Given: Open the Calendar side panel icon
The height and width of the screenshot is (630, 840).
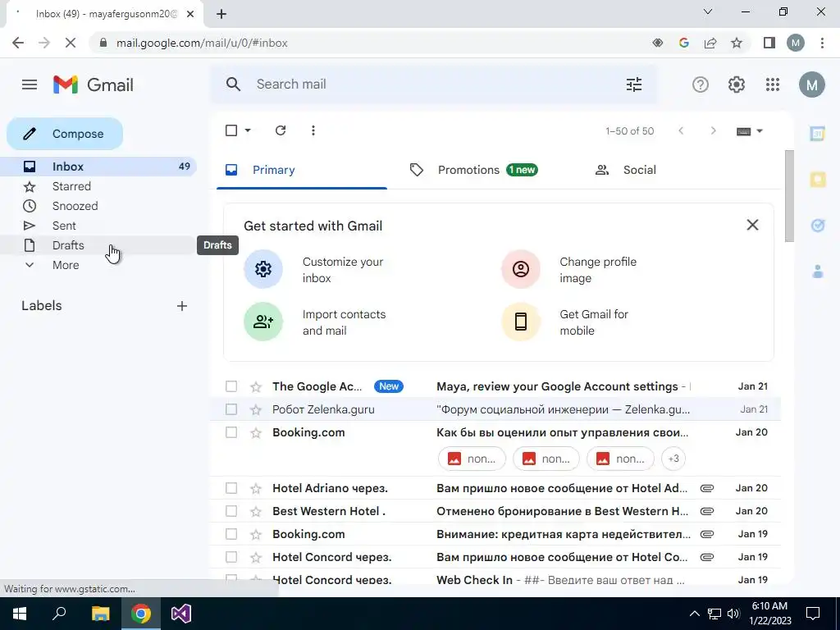Looking at the screenshot, I should [818, 134].
